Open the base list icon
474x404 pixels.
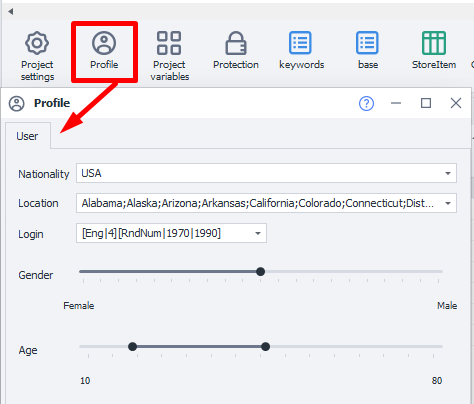[367, 43]
